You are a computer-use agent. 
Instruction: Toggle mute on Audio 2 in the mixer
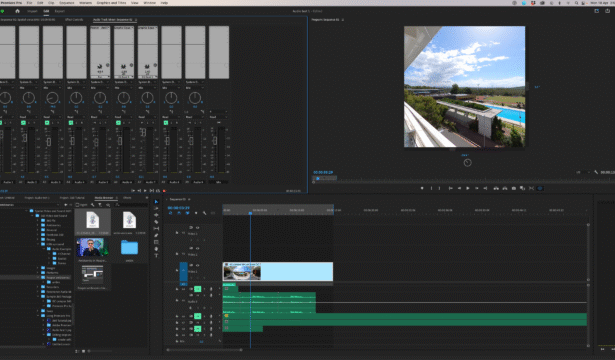[x=23, y=123]
